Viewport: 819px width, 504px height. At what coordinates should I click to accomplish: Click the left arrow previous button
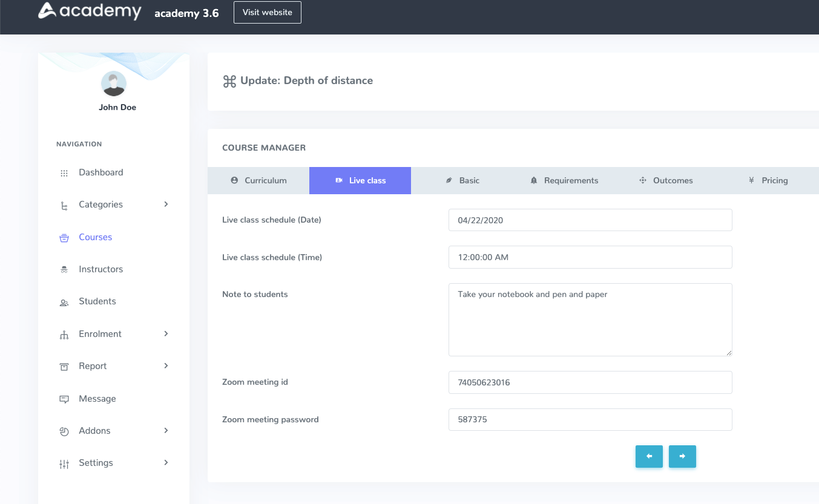click(649, 456)
